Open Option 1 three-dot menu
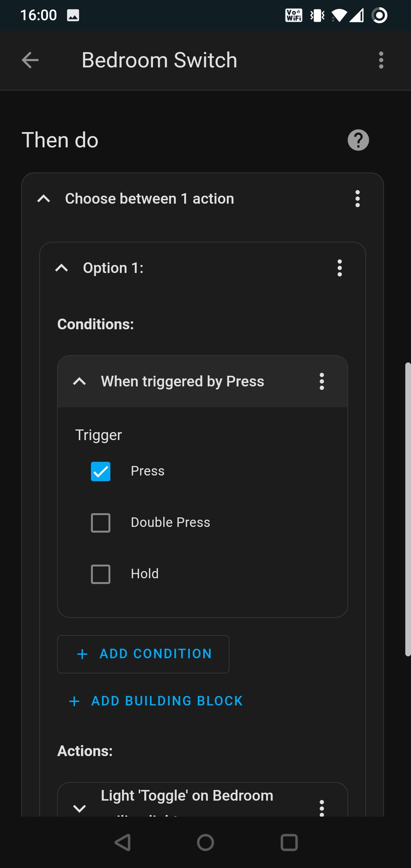The width and height of the screenshot is (411, 868). (x=339, y=268)
